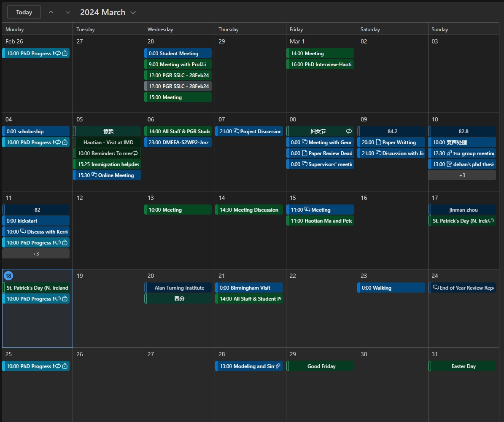Viewport: 504px width, 422px height.
Task: Open the Birmingham Visit event on March 21
Action: 249,288
